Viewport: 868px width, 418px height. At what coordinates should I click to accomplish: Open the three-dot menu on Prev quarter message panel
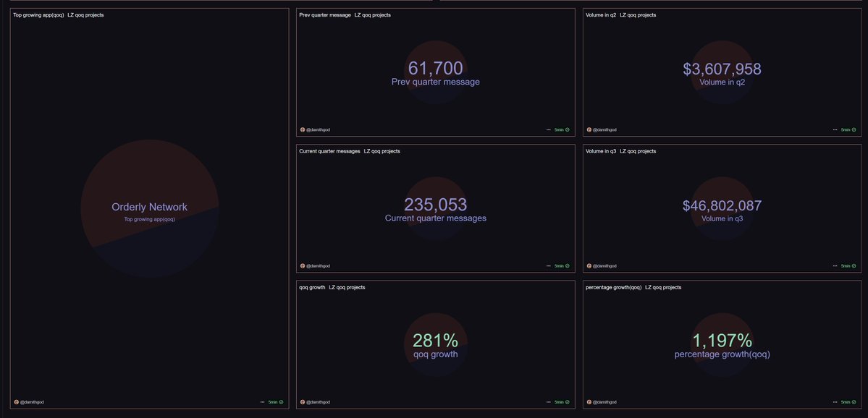coord(549,130)
